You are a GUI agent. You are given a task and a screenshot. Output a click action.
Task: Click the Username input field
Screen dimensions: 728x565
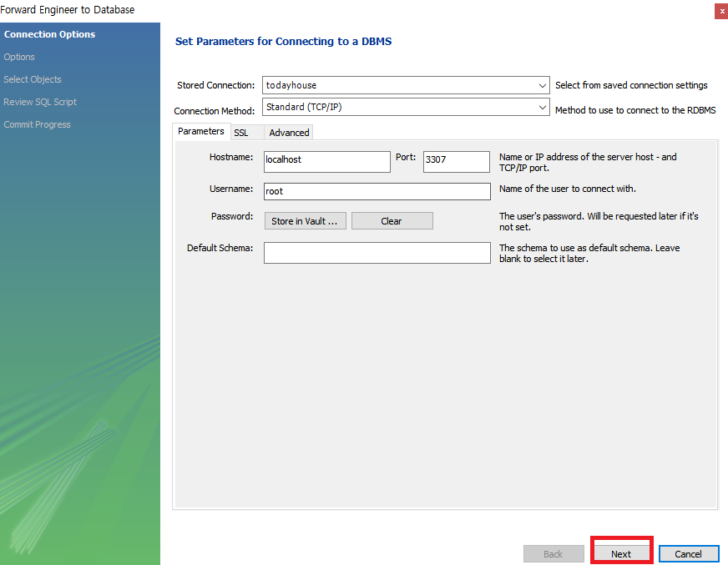[377, 191]
